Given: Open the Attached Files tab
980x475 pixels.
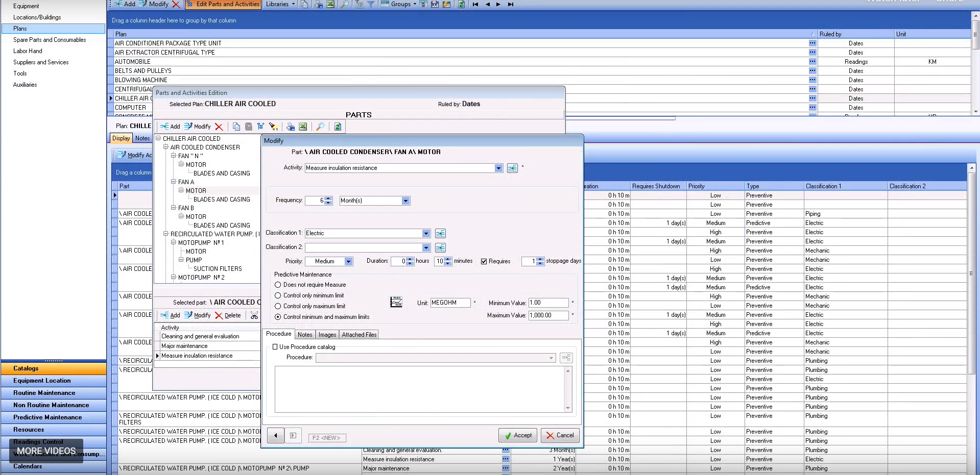Looking at the screenshot, I should pyautogui.click(x=359, y=335).
